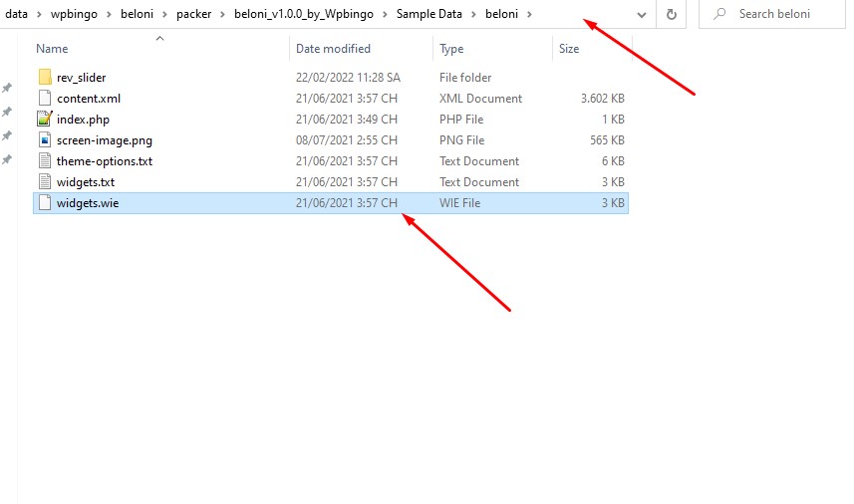Select the file name 'widgets.txt'
Viewport: 854px width, 504px height.
86,182
